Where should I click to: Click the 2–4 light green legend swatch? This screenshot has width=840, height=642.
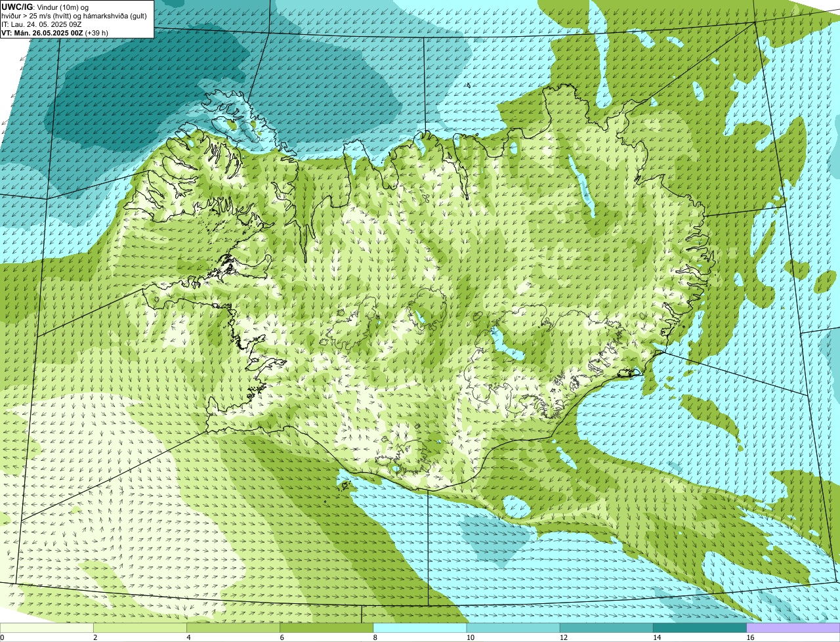(x=140, y=628)
